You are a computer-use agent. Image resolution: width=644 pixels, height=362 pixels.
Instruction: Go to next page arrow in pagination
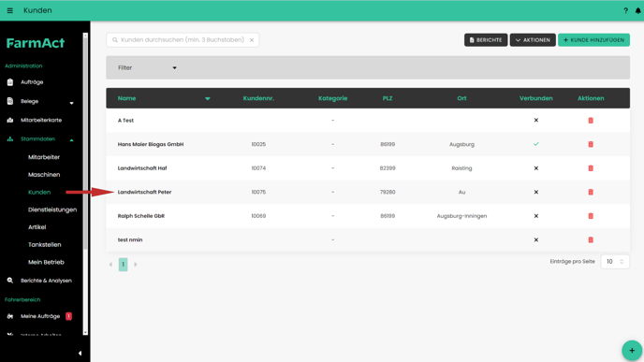[x=136, y=265]
